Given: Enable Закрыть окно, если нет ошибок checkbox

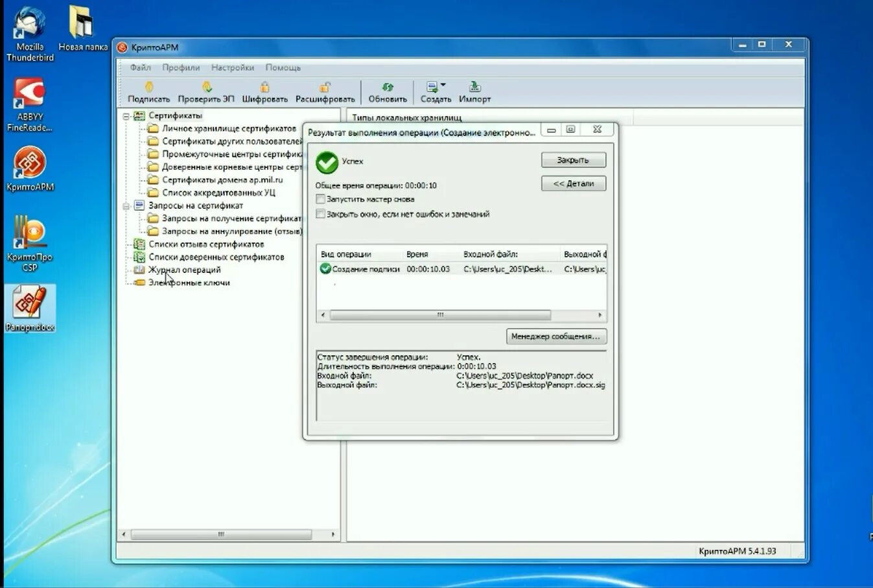Looking at the screenshot, I should 320,214.
